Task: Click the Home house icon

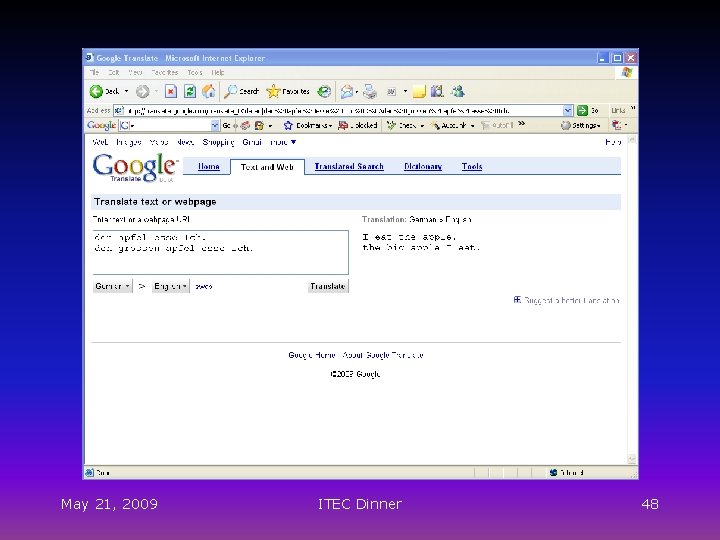Action: (209, 91)
